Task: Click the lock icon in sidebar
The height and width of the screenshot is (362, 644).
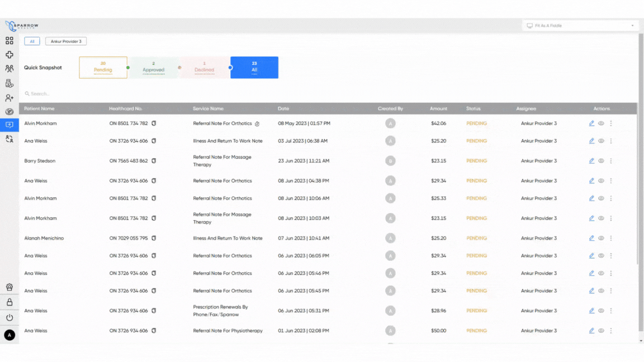Action: click(10, 302)
